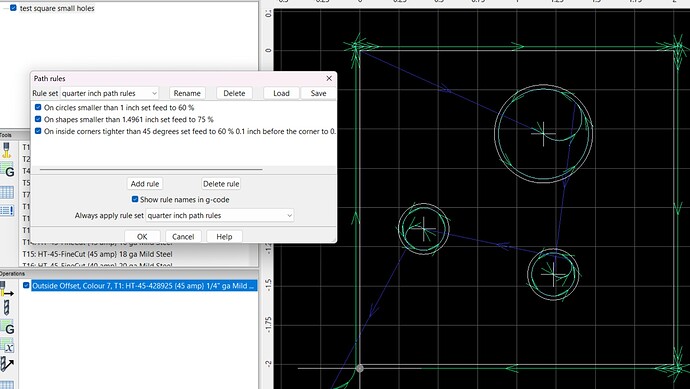
Task: Click the insert G-code icon in Operations panel
Action: tap(7, 327)
